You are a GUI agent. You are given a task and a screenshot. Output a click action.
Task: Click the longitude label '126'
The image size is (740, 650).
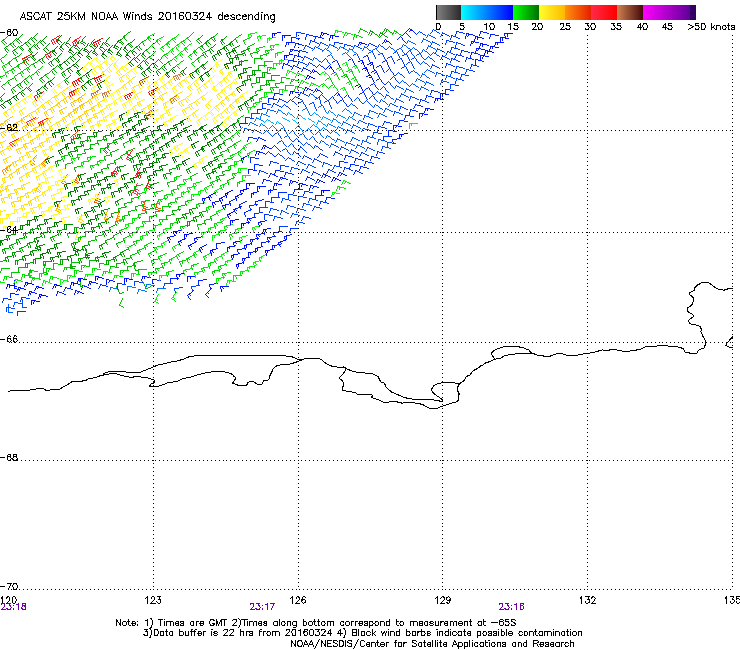pos(298,600)
